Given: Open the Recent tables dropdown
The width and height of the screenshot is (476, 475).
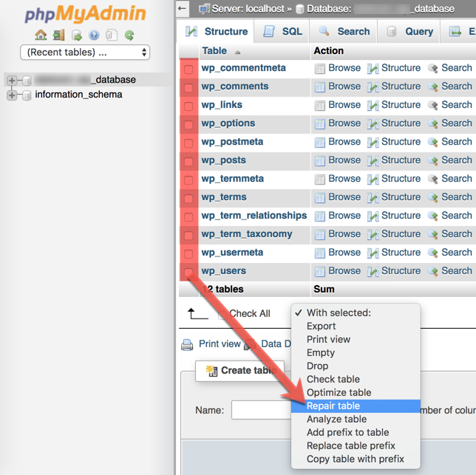Looking at the screenshot, I should tap(85, 52).
